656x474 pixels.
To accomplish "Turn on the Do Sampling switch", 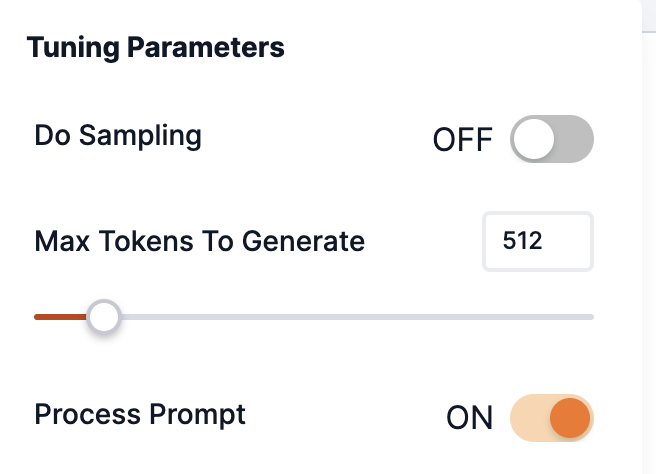I will click(x=552, y=140).
